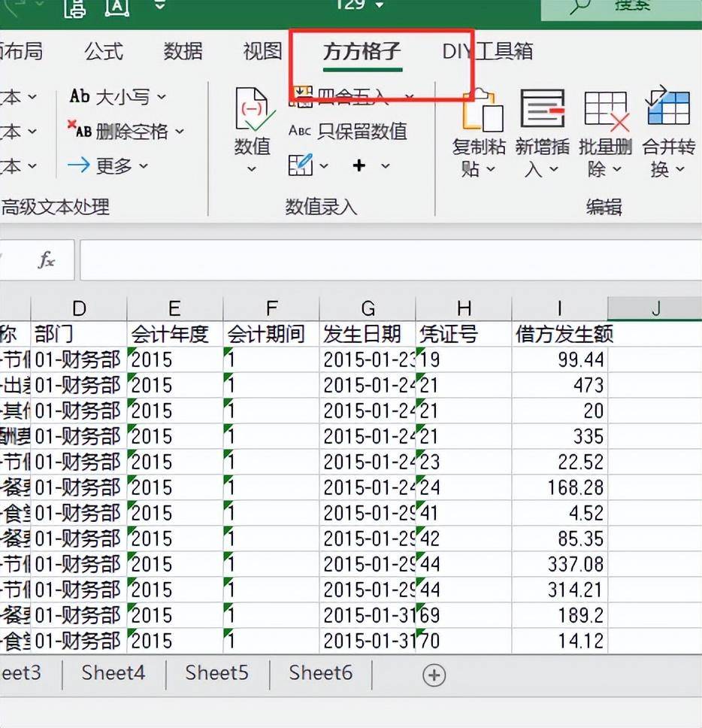Select the cell with value 14.12
This screenshot has width=702, height=728.
click(559, 640)
